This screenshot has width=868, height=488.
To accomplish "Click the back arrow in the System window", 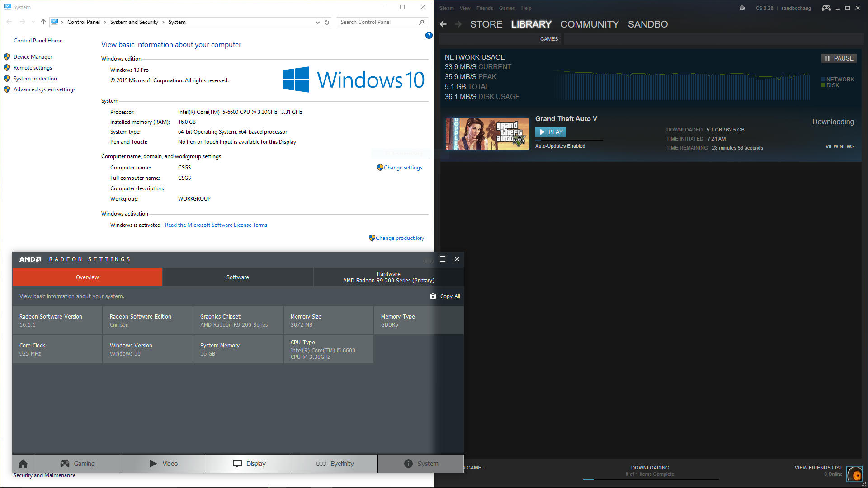I will click(9, 22).
